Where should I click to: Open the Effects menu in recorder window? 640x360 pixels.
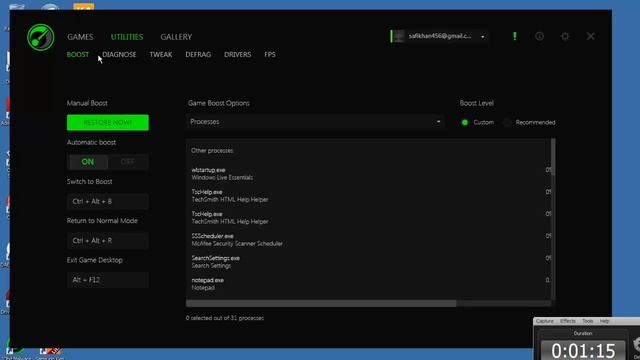(x=568, y=321)
